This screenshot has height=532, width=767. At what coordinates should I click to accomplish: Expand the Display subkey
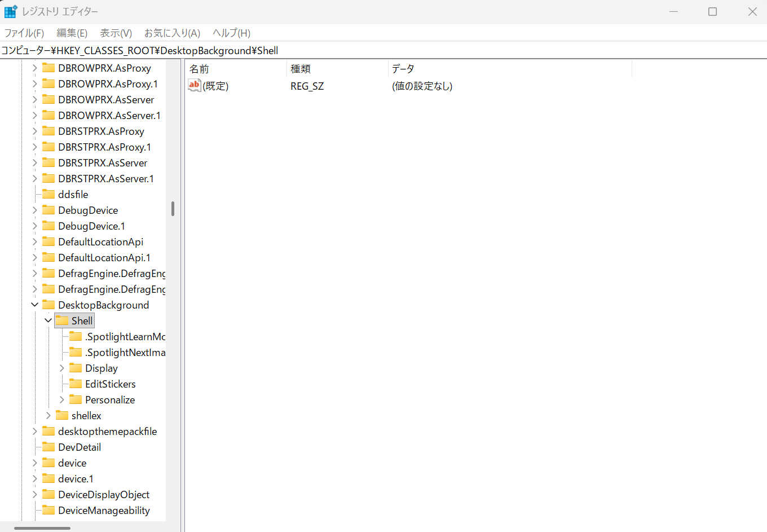tap(62, 368)
